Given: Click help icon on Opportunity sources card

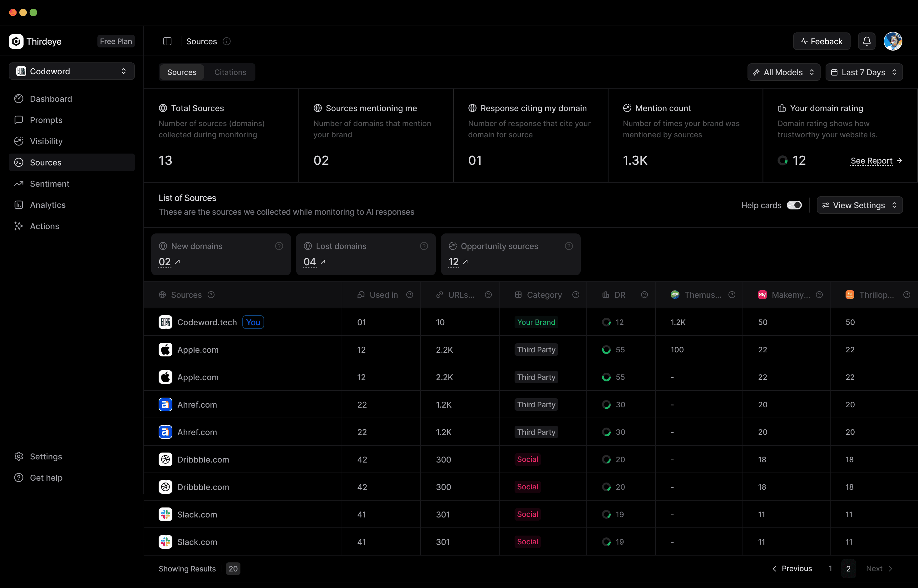Looking at the screenshot, I should 569,246.
